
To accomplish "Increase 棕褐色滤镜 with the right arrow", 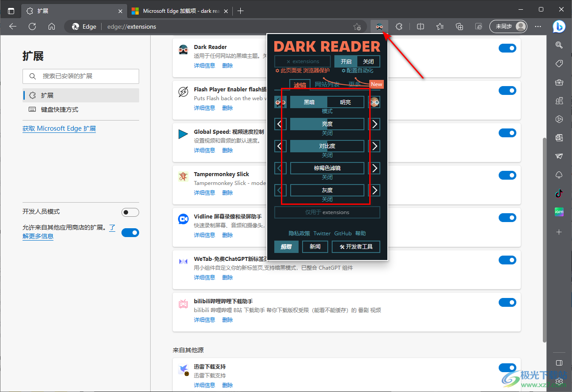I will pyautogui.click(x=375, y=168).
